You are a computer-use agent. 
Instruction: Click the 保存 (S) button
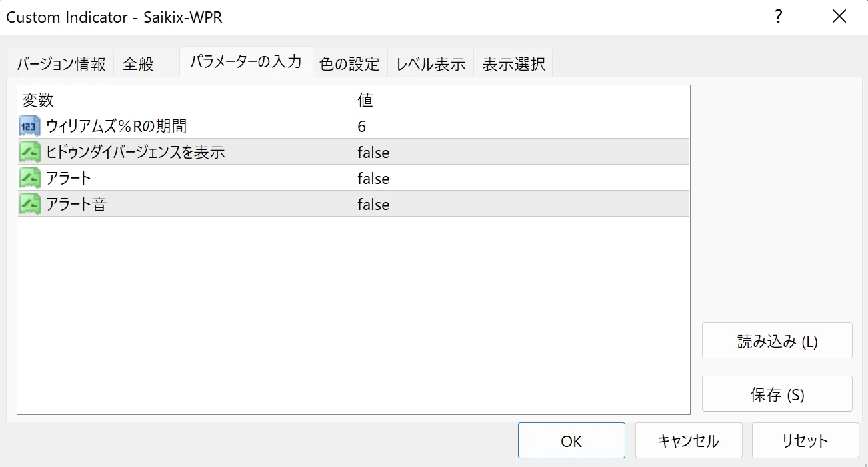tap(777, 393)
